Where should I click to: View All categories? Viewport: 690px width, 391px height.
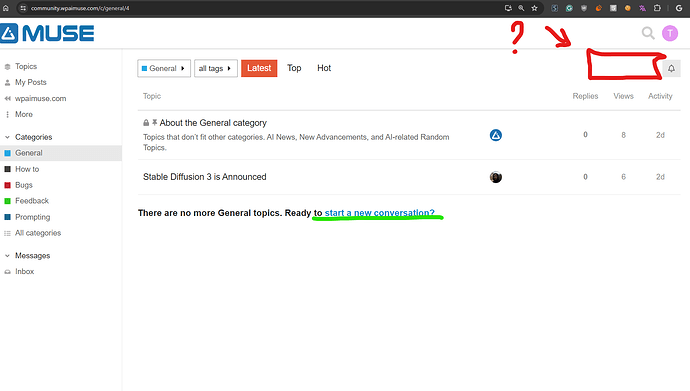click(38, 233)
